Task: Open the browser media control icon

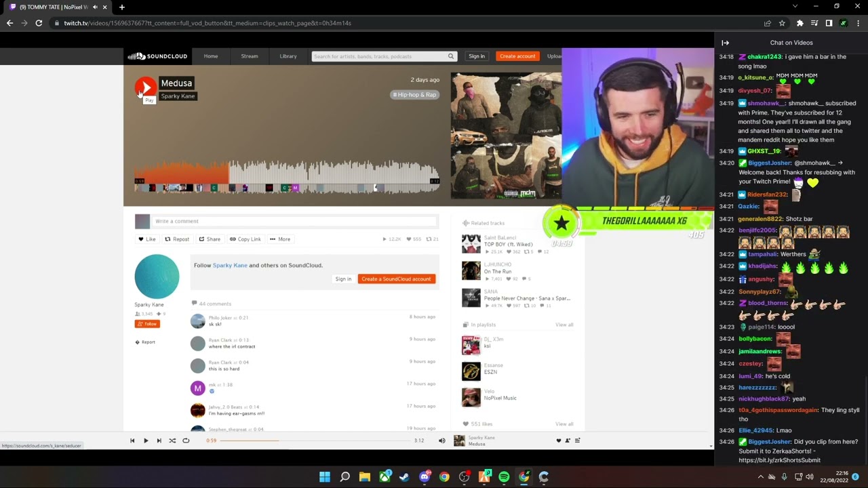Action: (x=814, y=23)
